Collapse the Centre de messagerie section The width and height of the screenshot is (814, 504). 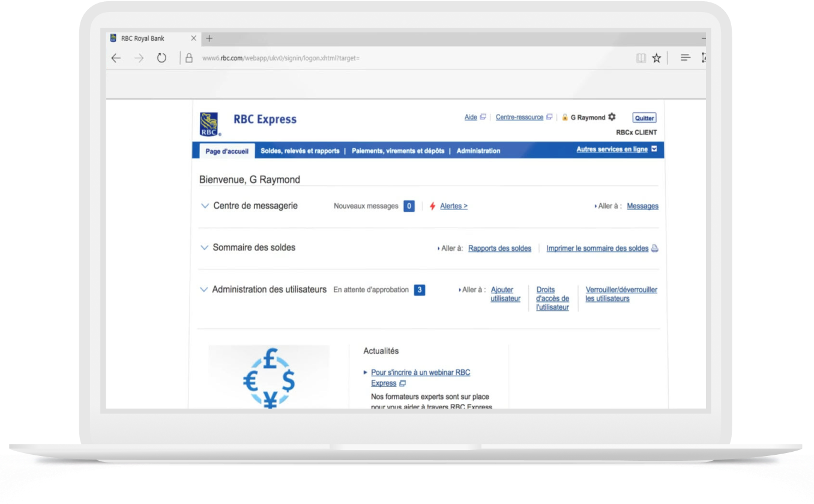[204, 206]
